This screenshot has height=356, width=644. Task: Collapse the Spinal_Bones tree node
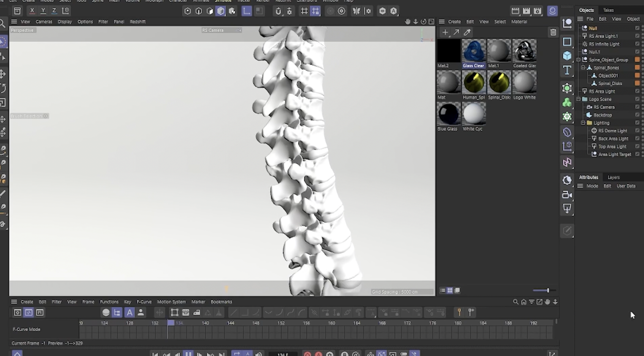(583, 68)
